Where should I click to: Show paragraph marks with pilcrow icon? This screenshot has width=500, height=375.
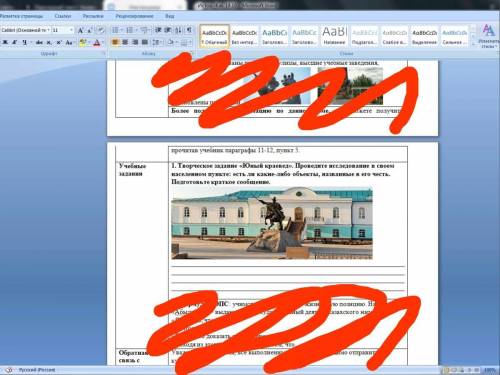(189, 30)
